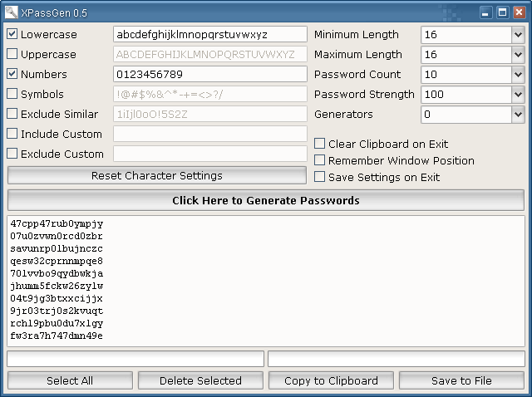Click the XPassGen key icon in title bar

(x=11, y=12)
